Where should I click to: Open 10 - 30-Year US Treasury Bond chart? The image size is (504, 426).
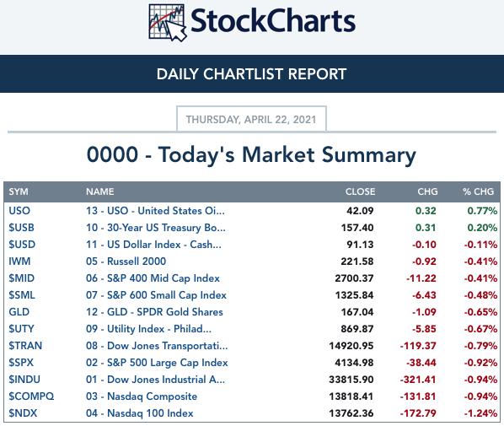(x=156, y=228)
